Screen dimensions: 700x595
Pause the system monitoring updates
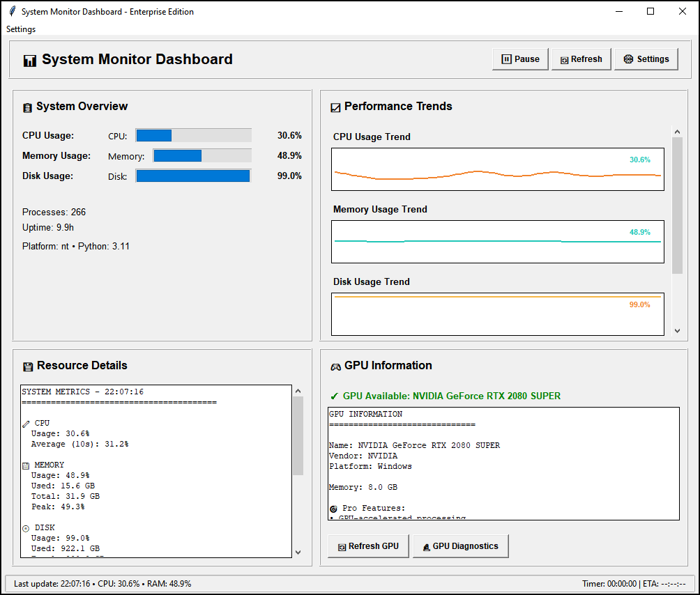(520, 59)
